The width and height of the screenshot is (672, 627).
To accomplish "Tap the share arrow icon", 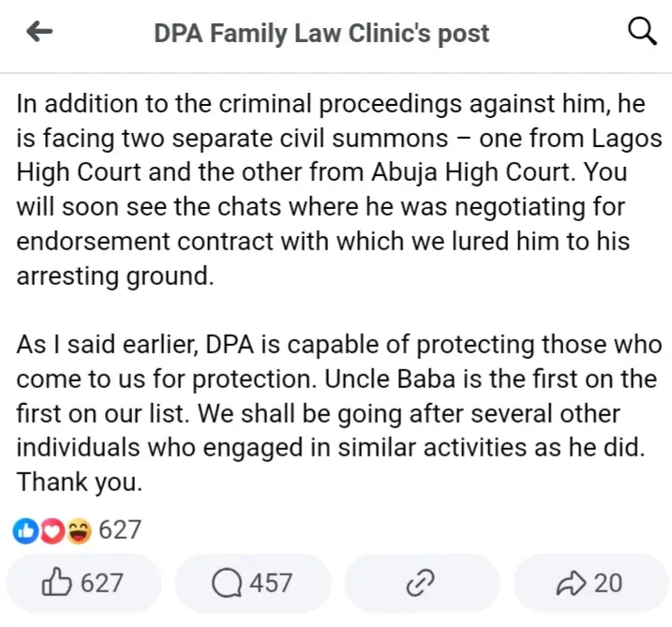I will 569,584.
